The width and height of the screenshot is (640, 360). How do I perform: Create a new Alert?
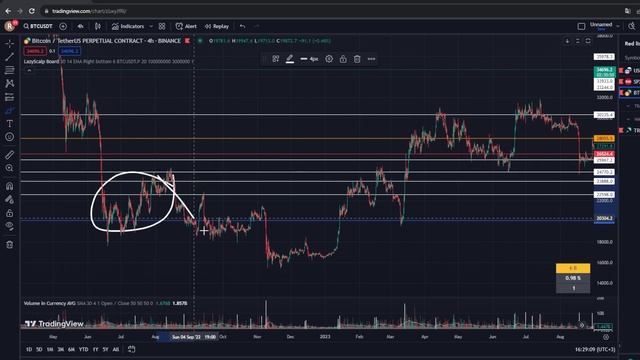point(186,26)
